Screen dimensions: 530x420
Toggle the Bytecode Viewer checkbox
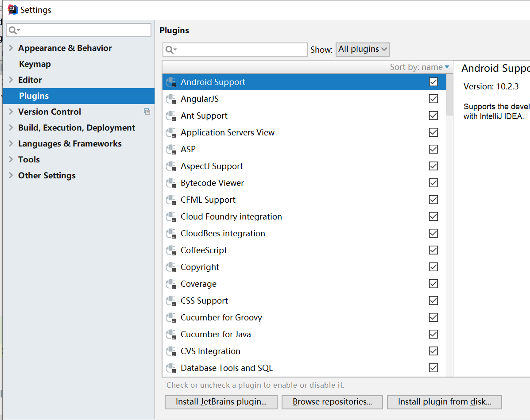(x=433, y=183)
